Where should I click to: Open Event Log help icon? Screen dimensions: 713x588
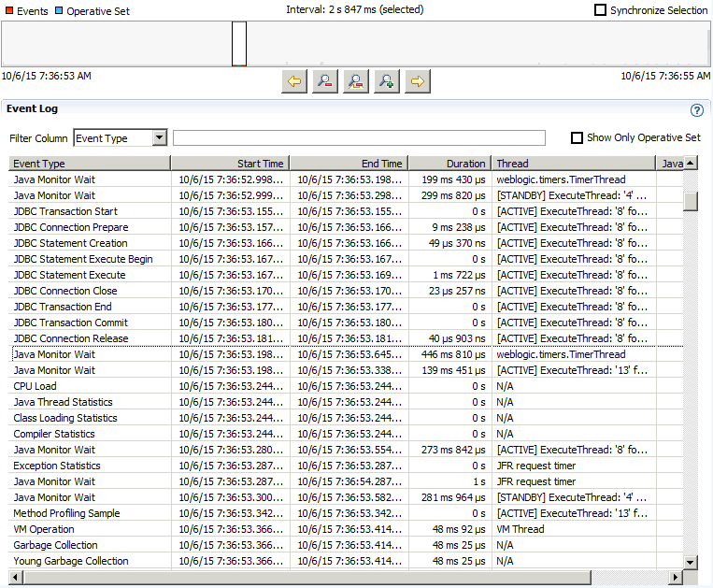tap(696, 110)
